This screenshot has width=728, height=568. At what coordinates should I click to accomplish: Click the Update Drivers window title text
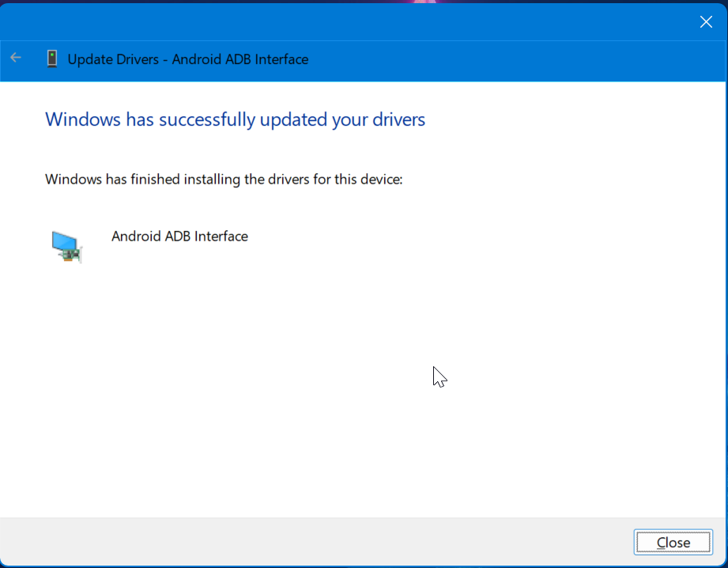tap(188, 59)
